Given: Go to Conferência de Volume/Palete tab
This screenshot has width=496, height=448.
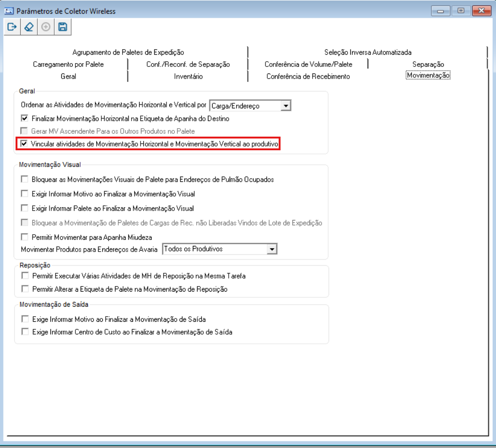Looking at the screenshot, I should coord(308,64).
